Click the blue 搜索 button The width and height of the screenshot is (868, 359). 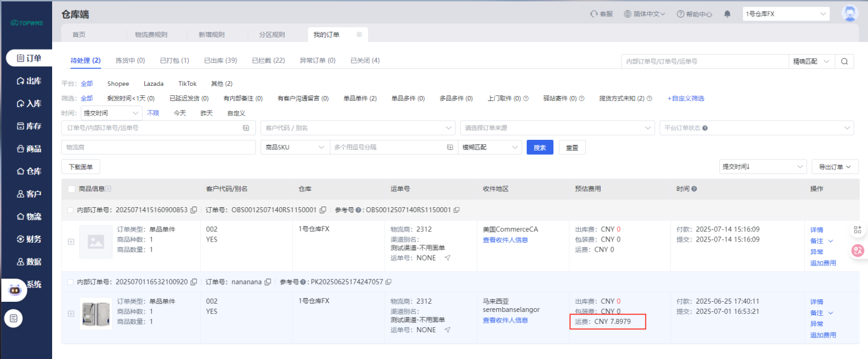(x=539, y=147)
